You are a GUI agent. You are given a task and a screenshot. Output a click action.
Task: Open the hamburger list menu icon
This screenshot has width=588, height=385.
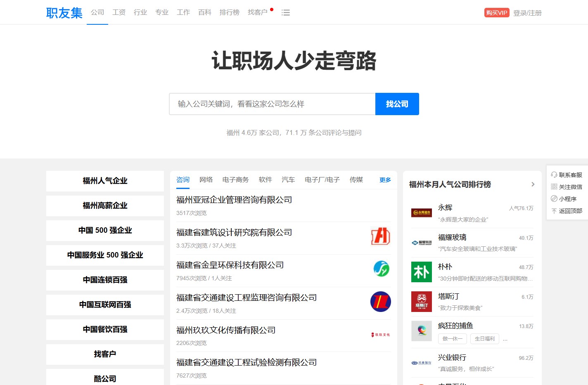(x=285, y=13)
